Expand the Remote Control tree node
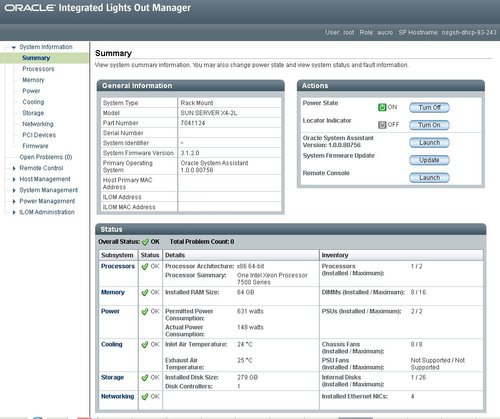The image size is (500, 419). coord(14,168)
